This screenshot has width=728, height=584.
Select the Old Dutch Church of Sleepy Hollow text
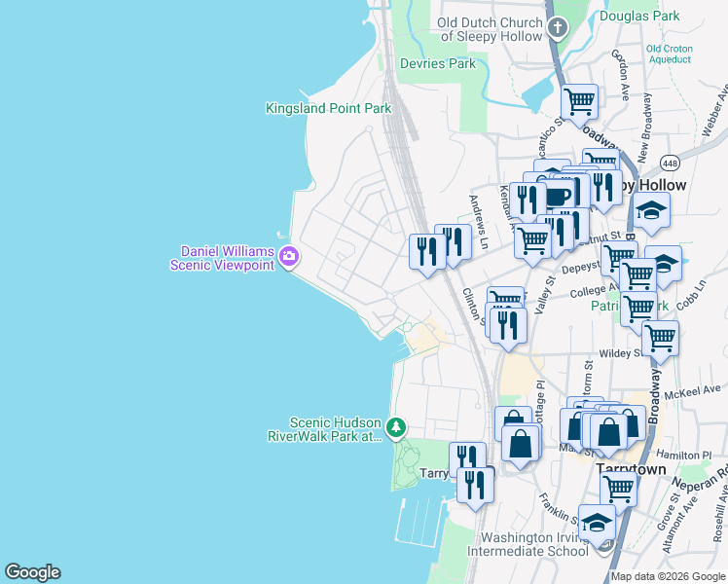coord(490,29)
